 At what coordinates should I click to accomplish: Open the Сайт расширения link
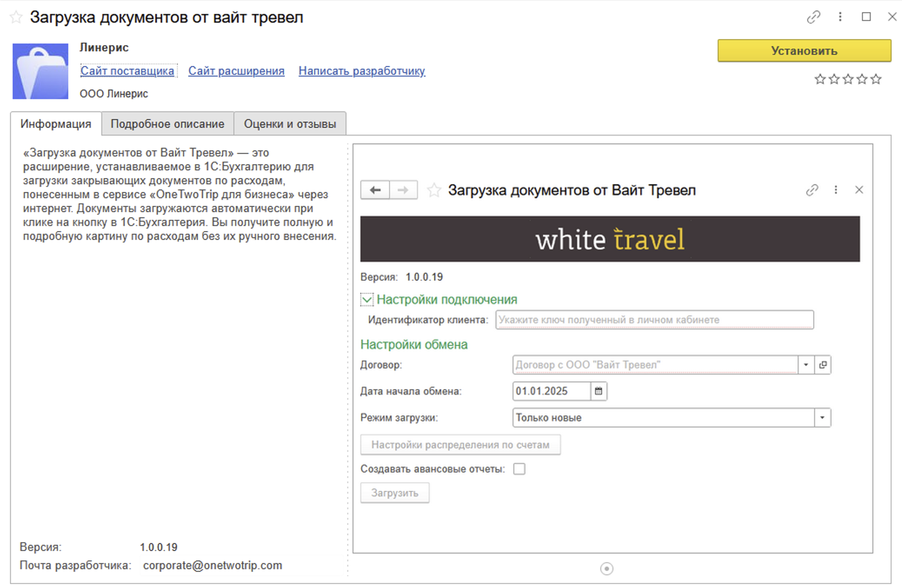coord(236,71)
